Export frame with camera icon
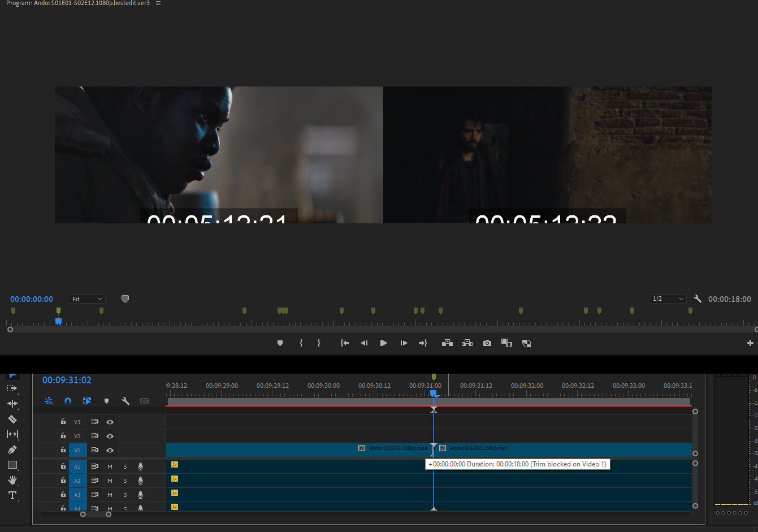The image size is (758, 532). [x=487, y=343]
